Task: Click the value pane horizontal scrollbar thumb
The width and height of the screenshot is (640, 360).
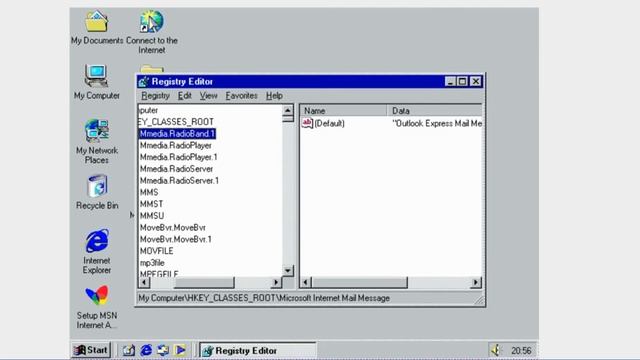Action: pyautogui.click(x=360, y=282)
